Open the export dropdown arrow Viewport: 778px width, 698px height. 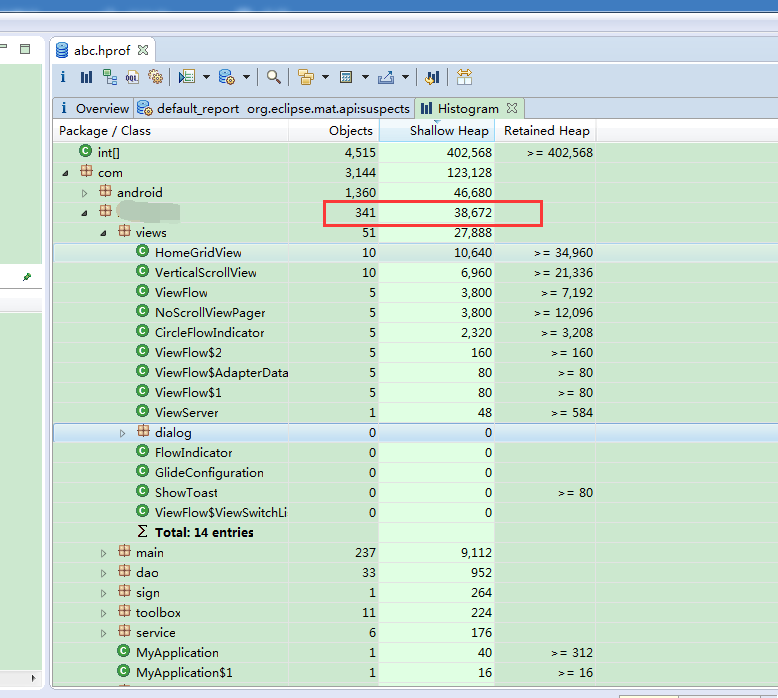pyautogui.click(x=406, y=77)
